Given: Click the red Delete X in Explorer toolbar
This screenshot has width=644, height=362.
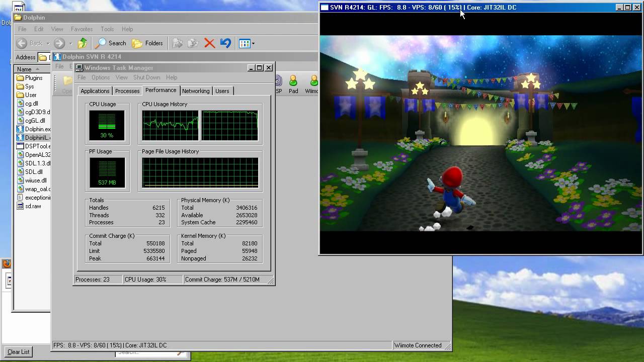Looking at the screenshot, I should (209, 43).
